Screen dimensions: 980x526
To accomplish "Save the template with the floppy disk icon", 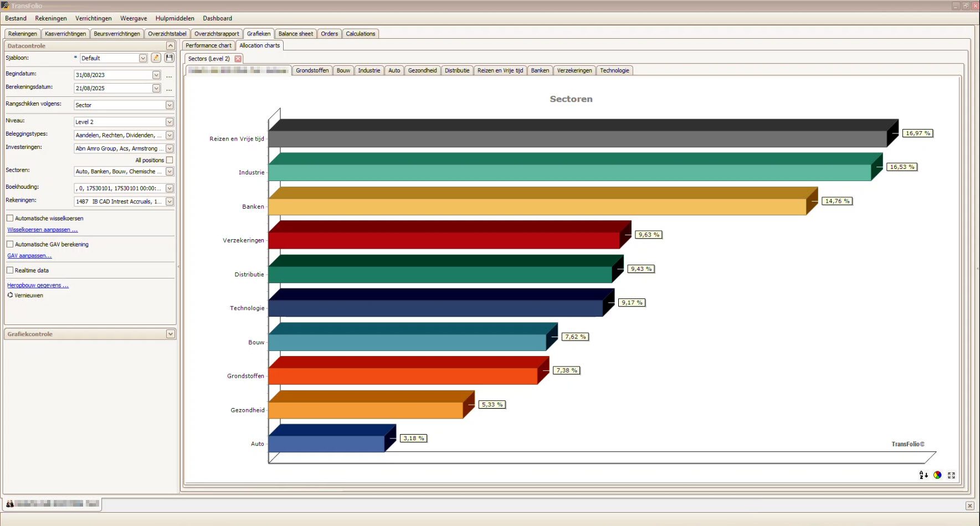I will (170, 58).
